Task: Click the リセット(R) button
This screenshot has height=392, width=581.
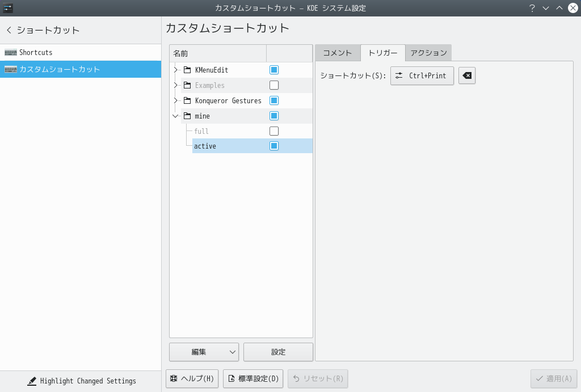Action: point(318,378)
